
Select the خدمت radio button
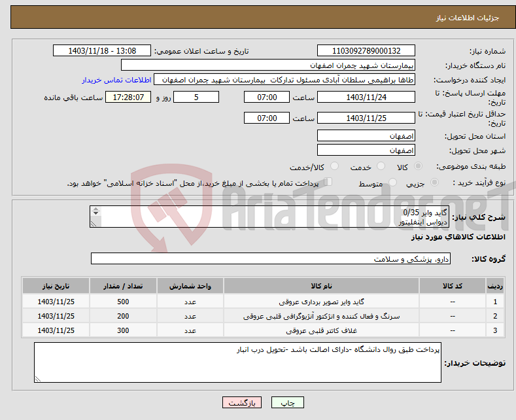pos(381,166)
